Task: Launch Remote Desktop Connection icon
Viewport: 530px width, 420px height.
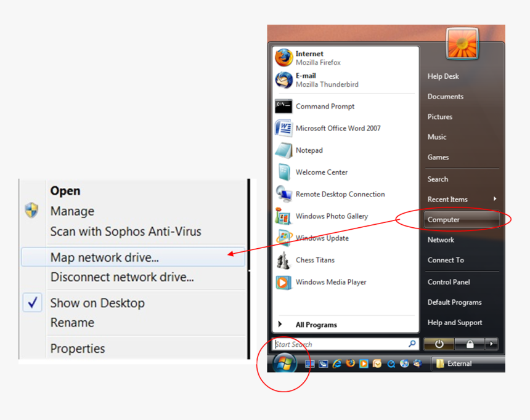Action: (283, 194)
